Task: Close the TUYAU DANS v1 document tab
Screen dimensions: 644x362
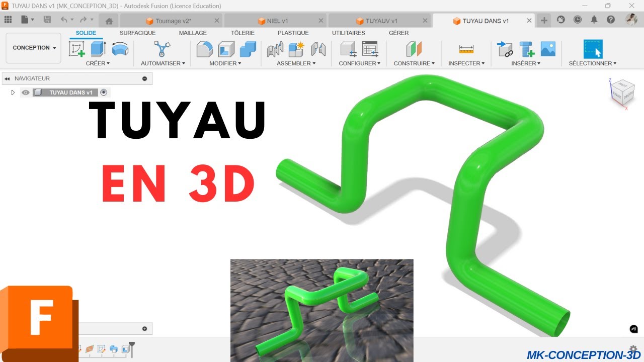Action: 529,21
